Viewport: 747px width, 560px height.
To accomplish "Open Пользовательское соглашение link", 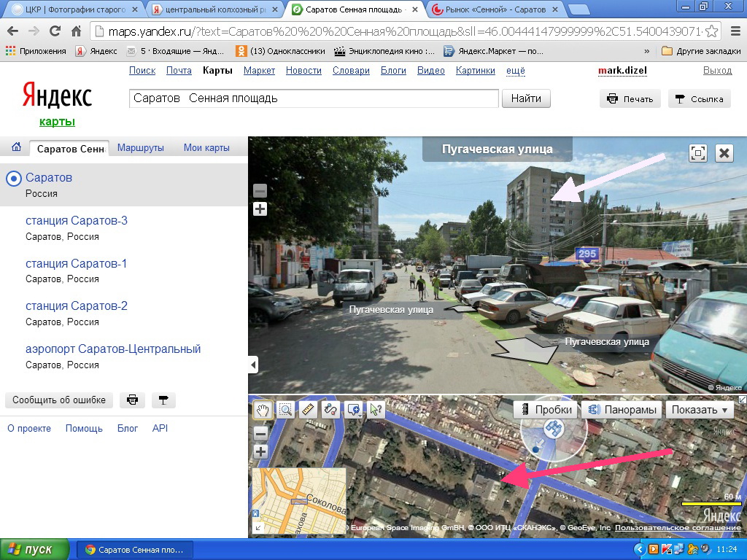I will [678, 528].
